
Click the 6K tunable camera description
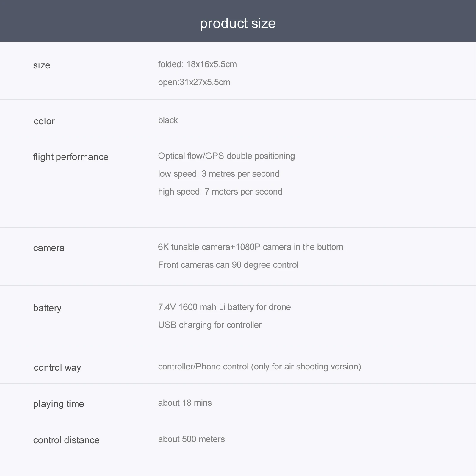(x=250, y=247)
